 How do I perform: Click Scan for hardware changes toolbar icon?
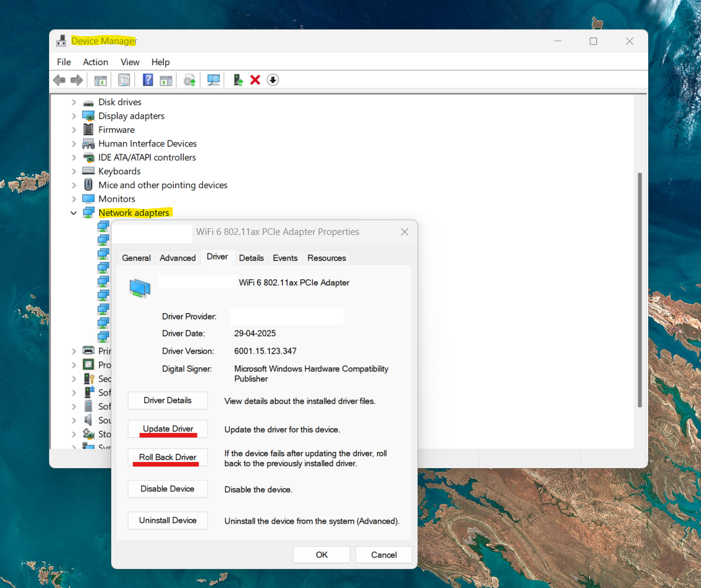(x=213, y=80)
